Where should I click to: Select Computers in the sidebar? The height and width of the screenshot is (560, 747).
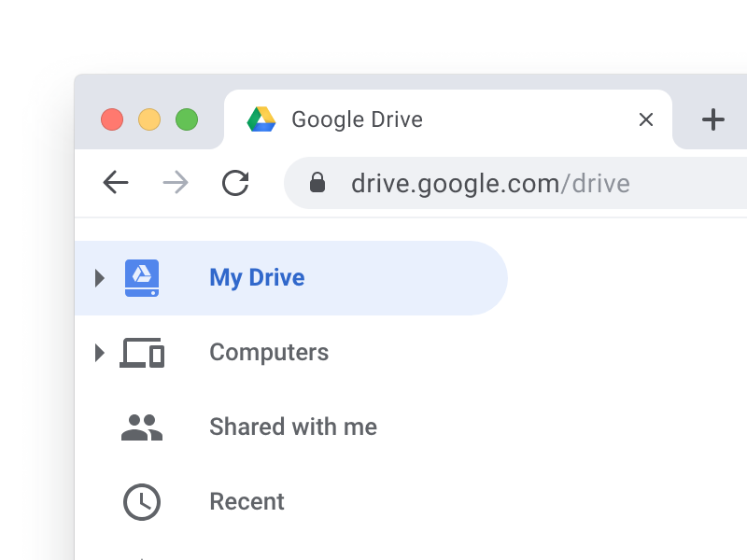pyautogui.click(x=269, y=352)
